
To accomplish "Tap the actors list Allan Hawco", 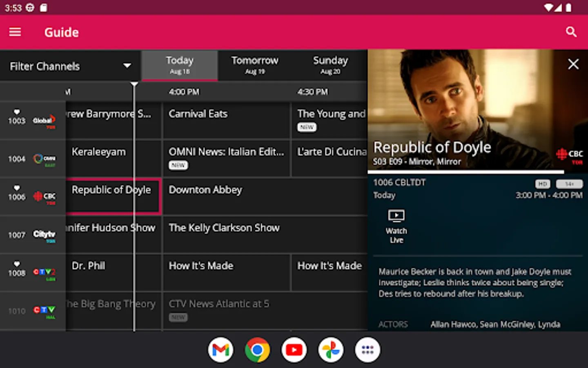I will click(495, 324).
